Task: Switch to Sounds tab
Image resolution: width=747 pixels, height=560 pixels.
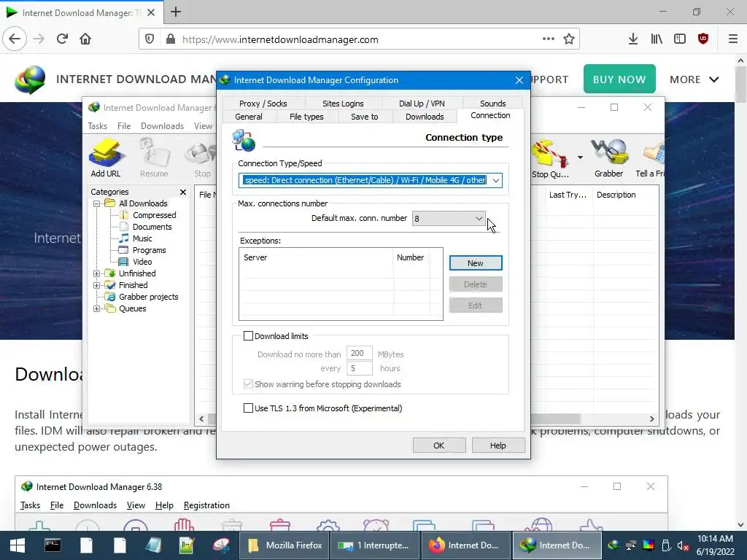Action: (492, 104)
